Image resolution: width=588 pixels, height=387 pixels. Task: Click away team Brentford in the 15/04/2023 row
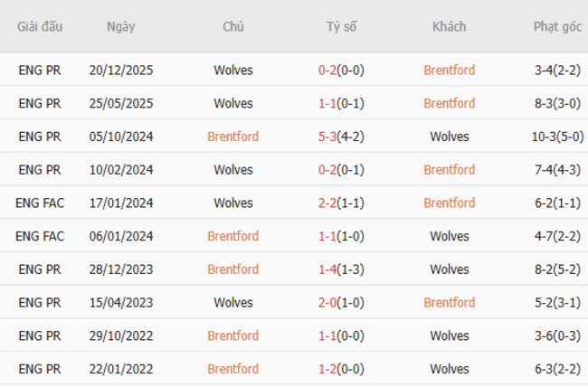tap(449, 302)
